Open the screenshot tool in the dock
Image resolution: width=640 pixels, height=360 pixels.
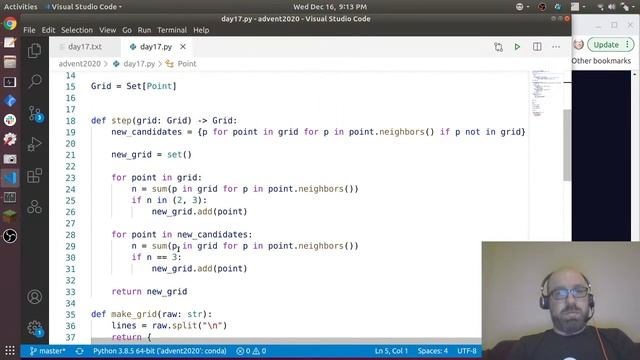10,159
